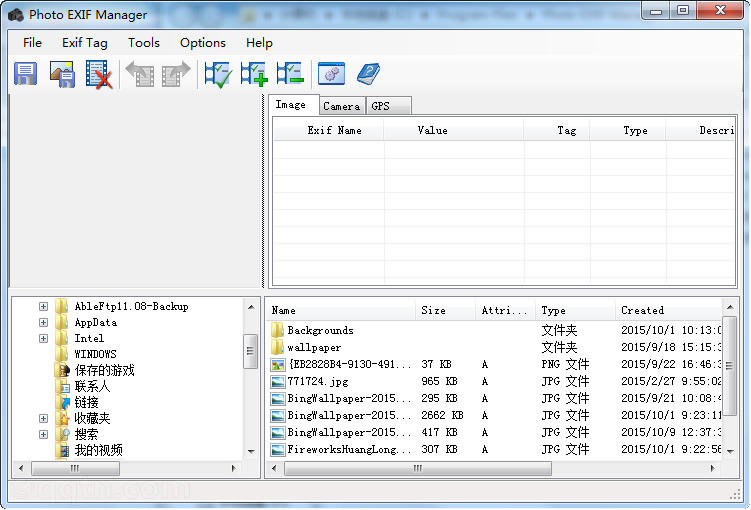Click the delete EXIF red X icon

coord(99,74)
